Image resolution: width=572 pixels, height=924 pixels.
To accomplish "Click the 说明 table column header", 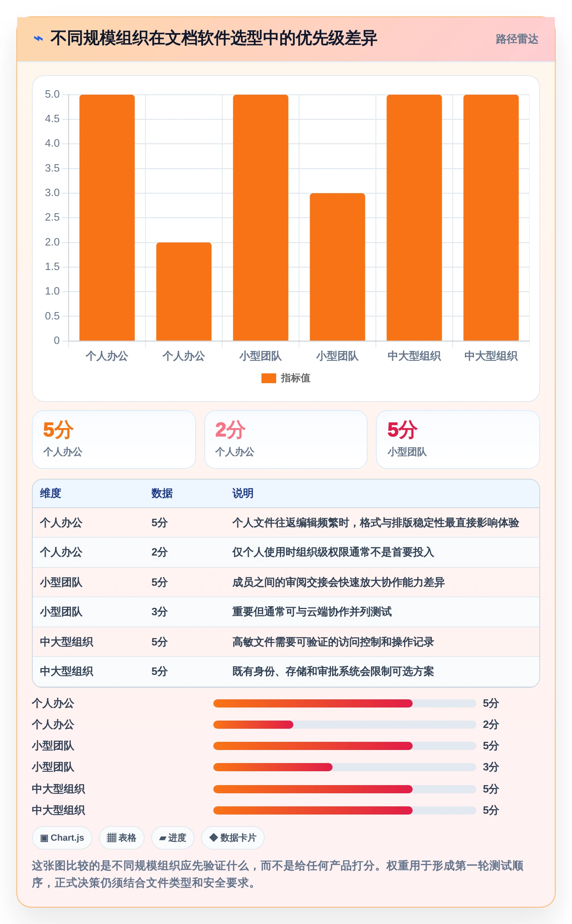I will tap(243, 493).
